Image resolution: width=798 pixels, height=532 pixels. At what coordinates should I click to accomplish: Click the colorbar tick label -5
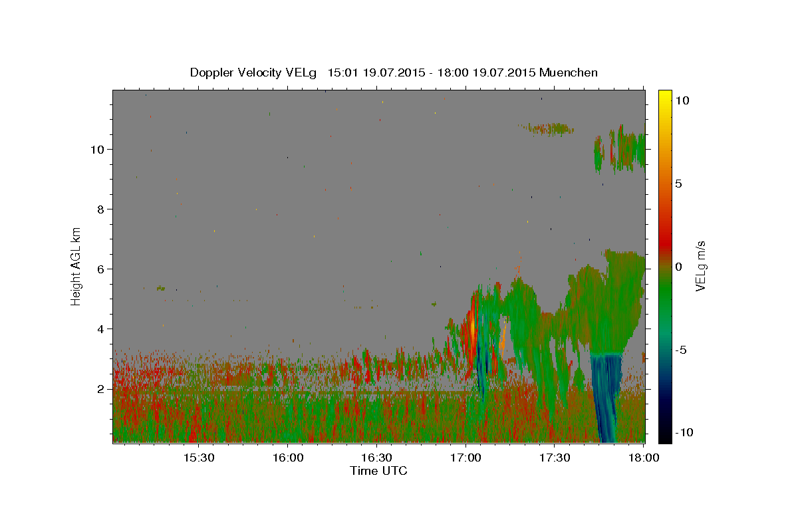[680, 350]
